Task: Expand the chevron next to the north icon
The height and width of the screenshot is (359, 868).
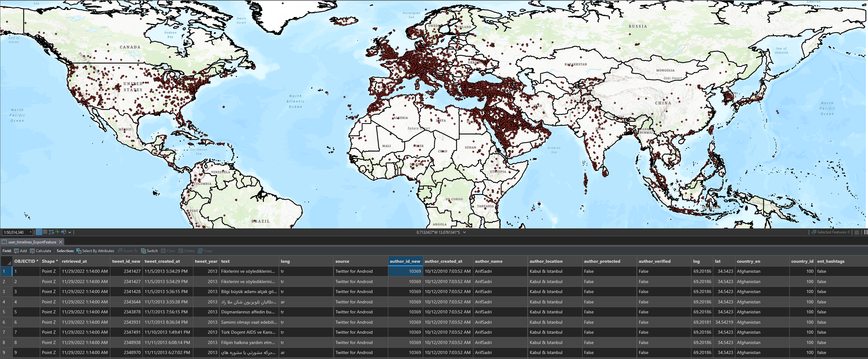Action: pyautogui.click(x=70, y=232)
